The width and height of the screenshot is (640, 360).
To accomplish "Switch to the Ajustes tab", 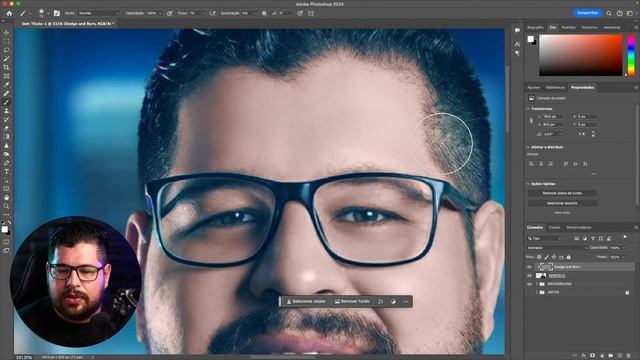I will [x=533, y=87].
